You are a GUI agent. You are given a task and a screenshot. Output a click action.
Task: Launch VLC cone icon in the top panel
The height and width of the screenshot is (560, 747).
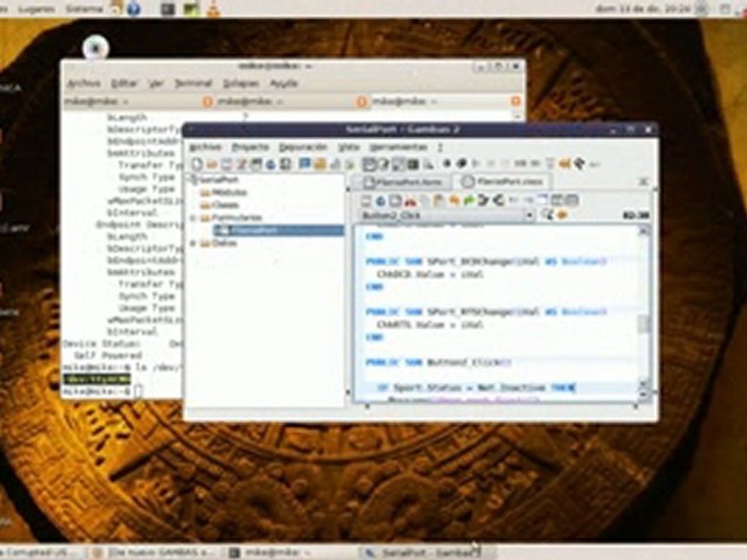point(213,9)
